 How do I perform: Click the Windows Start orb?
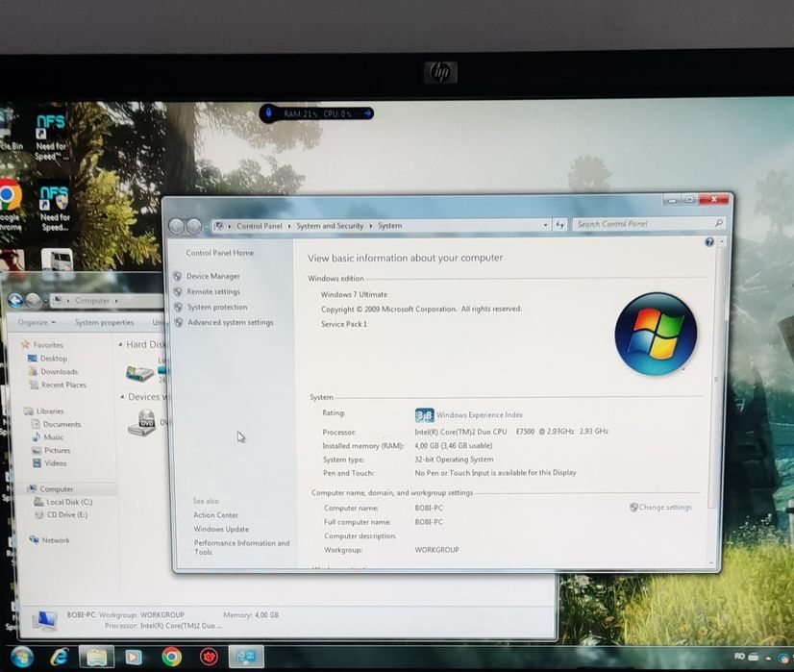(22, 657)
